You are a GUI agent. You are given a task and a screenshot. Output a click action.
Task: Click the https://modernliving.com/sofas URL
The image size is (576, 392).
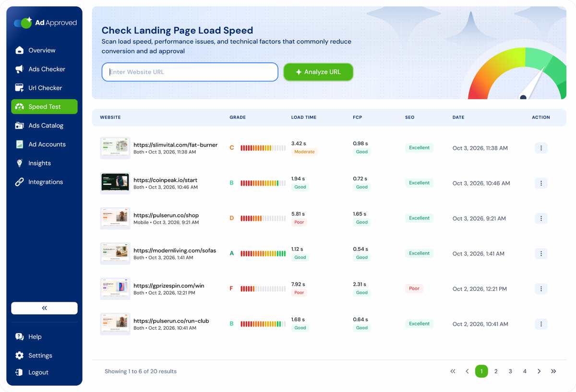point(175,250)
